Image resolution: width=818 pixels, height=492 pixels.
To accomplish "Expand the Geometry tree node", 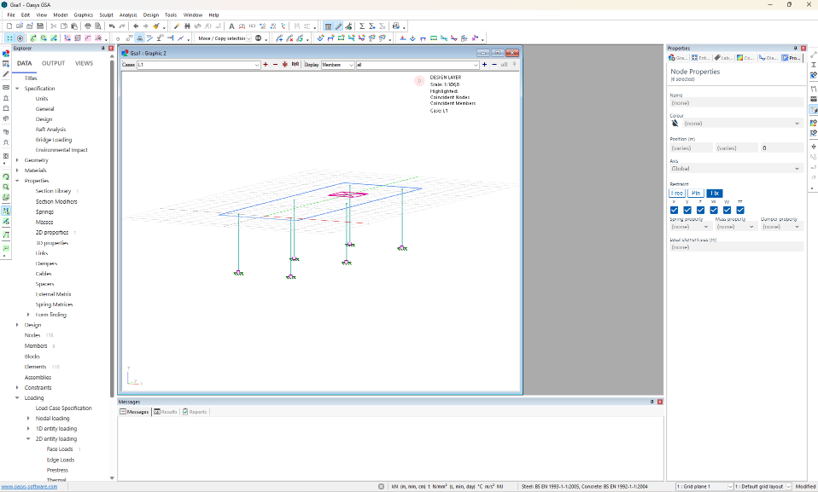I will 17,160.
